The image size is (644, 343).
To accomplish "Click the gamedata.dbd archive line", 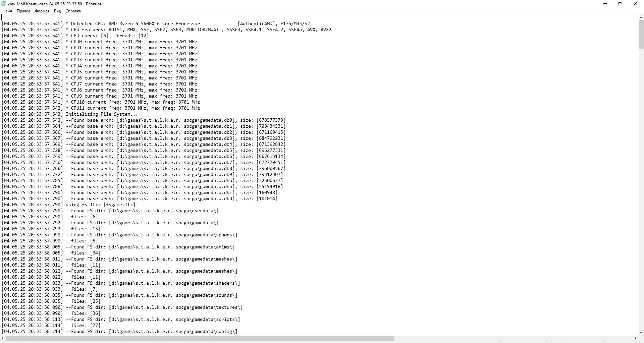I will [140, 198].
